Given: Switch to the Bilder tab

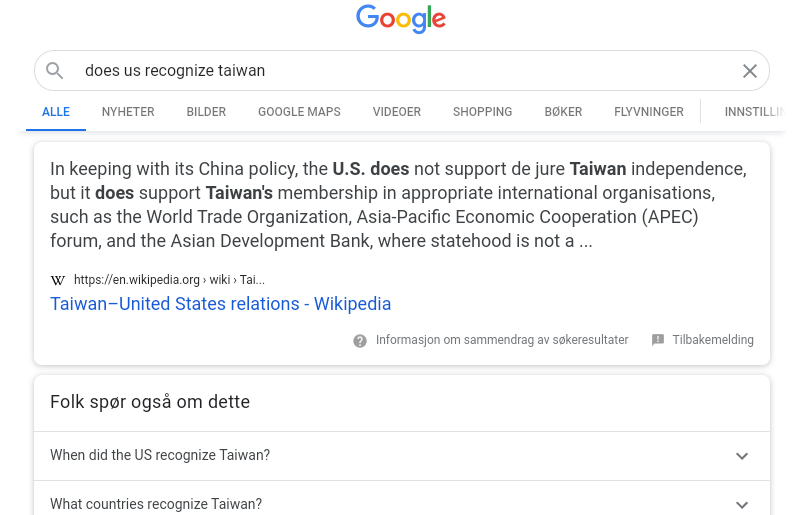Looking at the screenshot, I should point(206,112).
